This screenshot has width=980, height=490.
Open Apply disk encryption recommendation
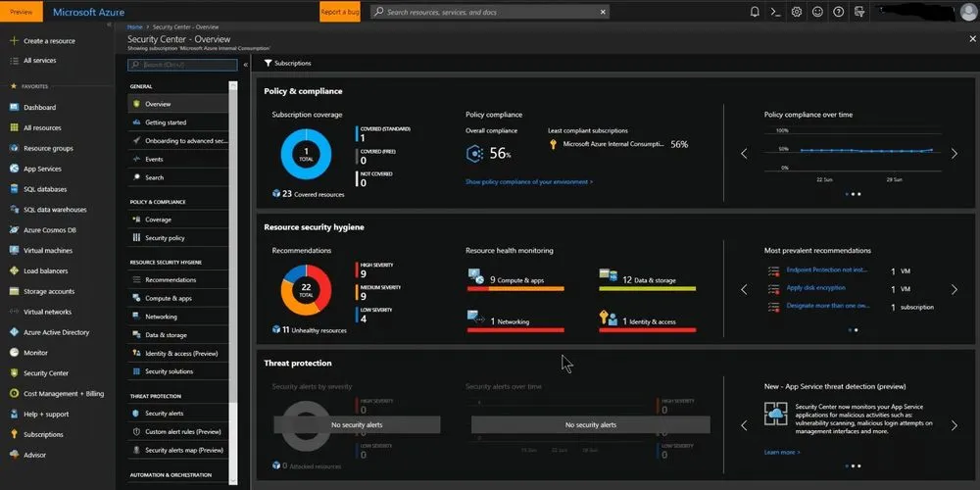815,288
